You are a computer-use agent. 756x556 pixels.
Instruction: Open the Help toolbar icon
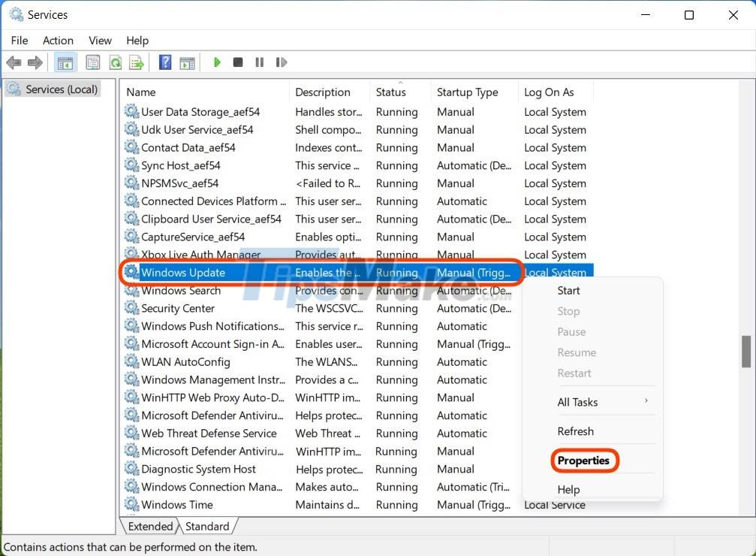[164, 62]
